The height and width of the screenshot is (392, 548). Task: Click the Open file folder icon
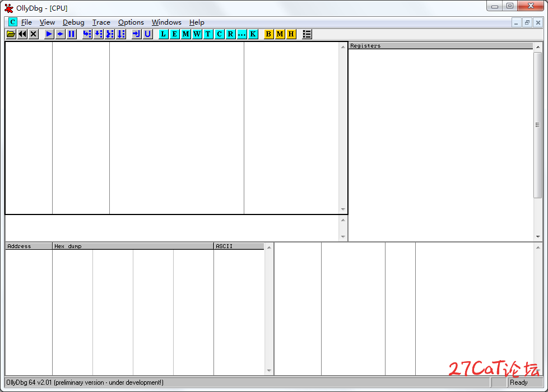point(11,34)
